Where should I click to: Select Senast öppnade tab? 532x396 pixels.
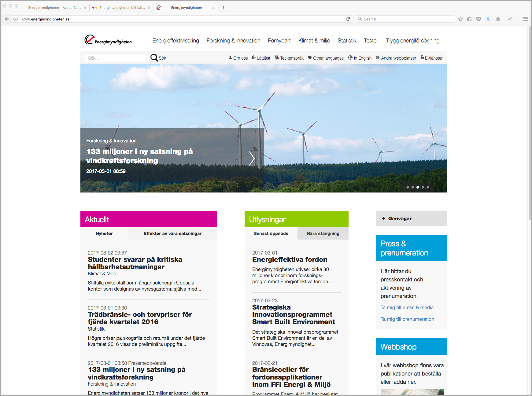(271, 233)
